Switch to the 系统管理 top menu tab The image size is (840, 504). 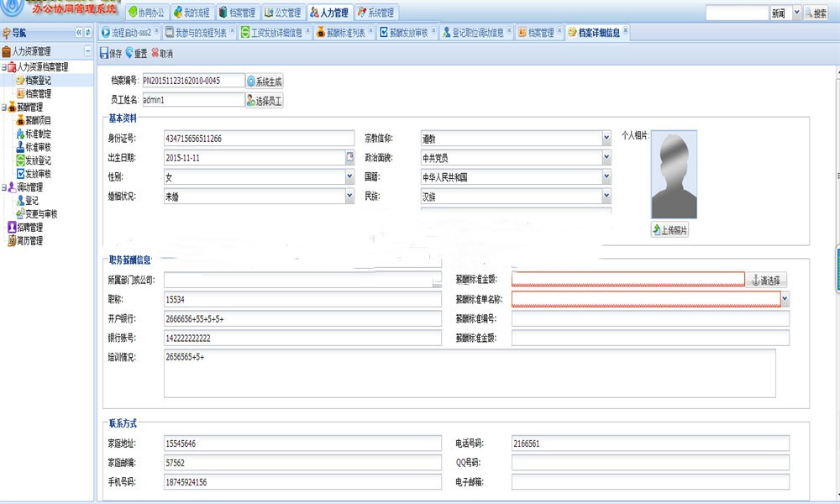coord(375,13)
